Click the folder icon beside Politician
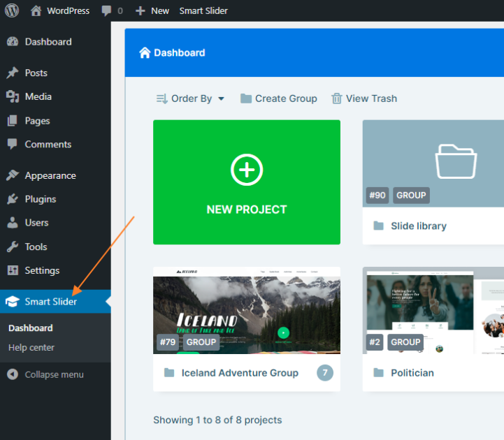 tap(379, 372)
